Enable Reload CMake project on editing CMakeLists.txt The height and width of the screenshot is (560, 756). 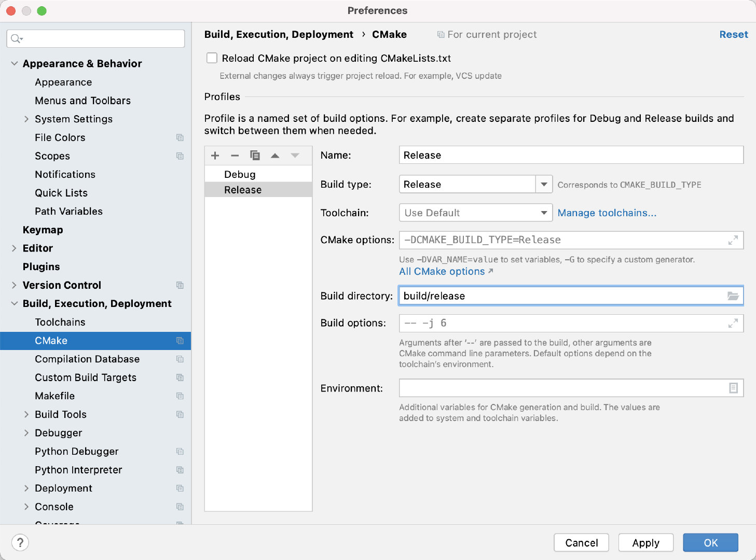pyautogui.click(x=212, y=58)
